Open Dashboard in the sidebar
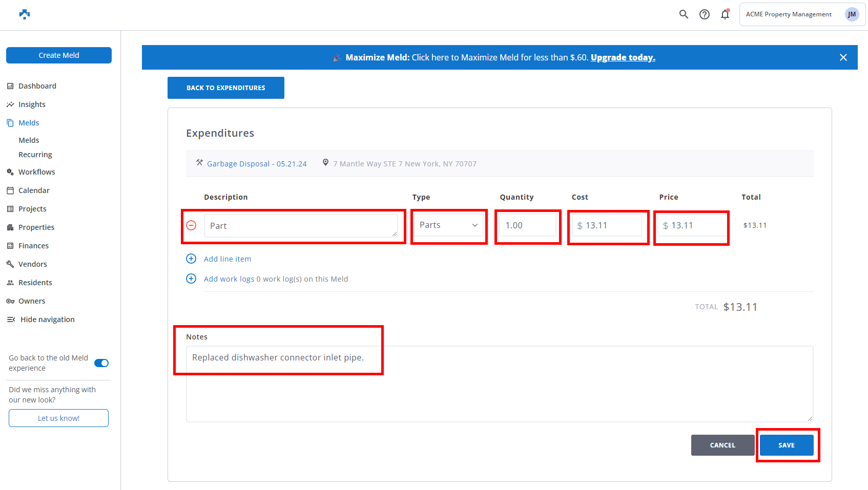 [37, 86]
